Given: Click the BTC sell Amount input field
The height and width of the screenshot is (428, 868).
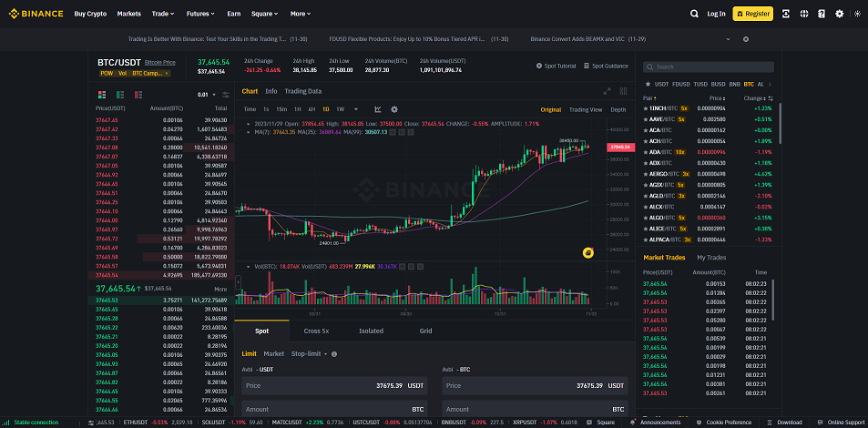Looking at the screenshot, I should (535, 409).
